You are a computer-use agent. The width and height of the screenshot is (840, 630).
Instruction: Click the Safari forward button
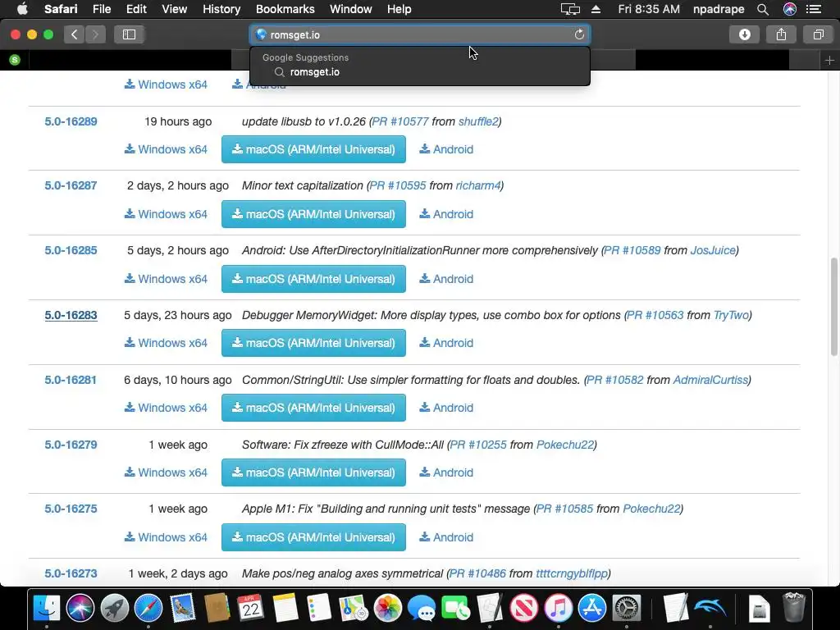[95, 34]
